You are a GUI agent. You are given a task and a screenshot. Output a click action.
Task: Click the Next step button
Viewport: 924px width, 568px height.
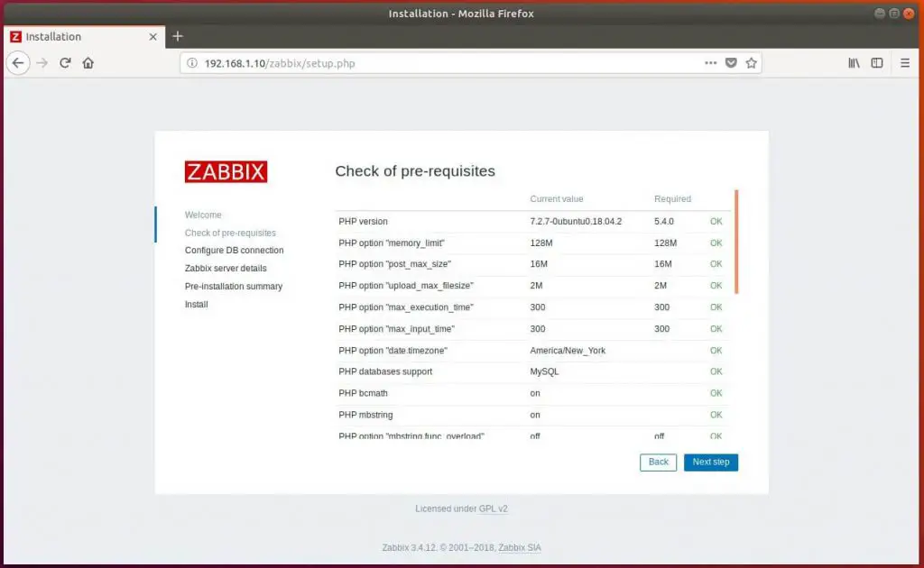coord(711,462)
